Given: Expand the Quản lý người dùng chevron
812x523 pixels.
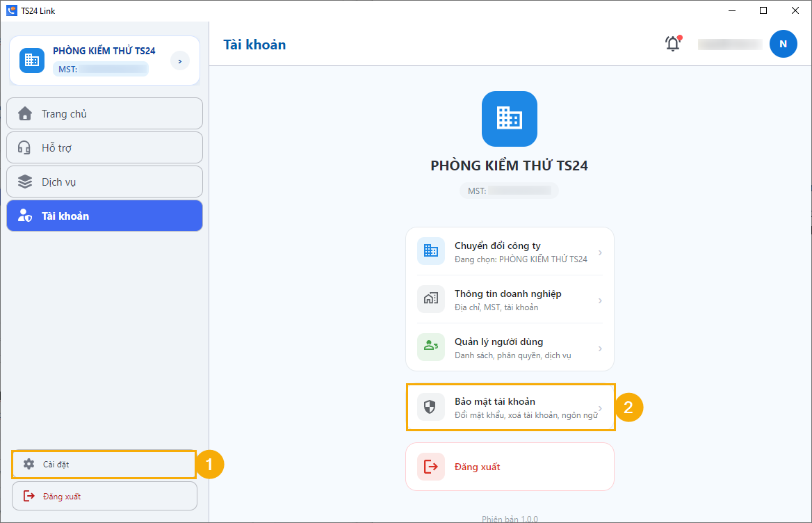Looking at the screenshot, I should tap(600, 348).
